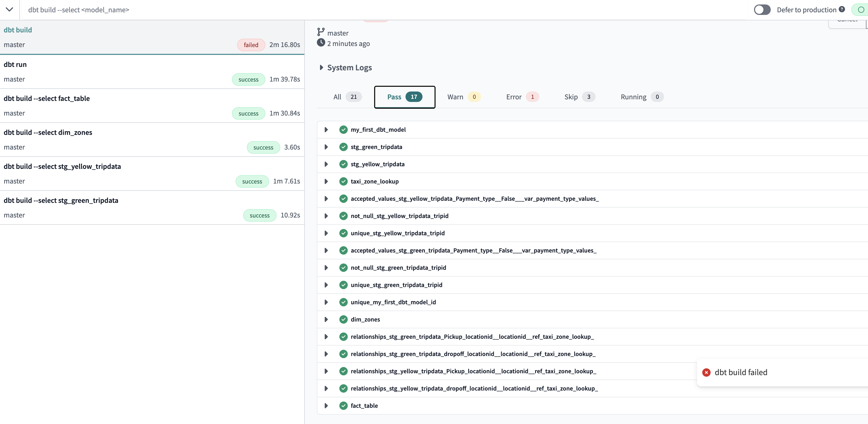Collapse the command history with the chevron
868x424 pixels.
9,9
